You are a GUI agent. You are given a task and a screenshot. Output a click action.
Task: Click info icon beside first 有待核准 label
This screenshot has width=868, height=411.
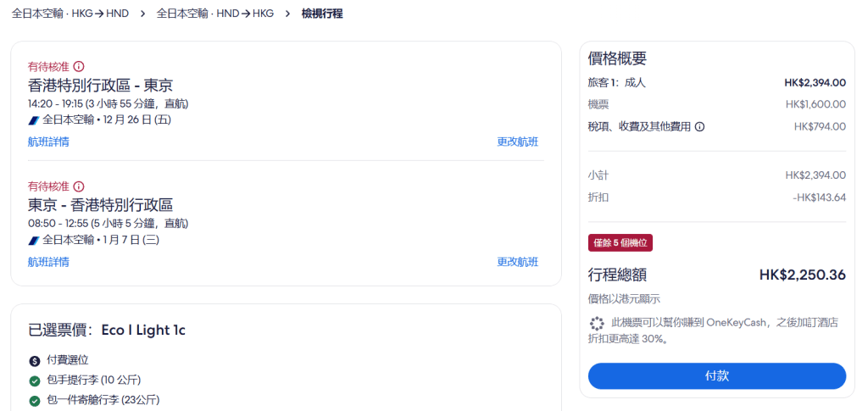pyautogui.click(x=79, y=66)
